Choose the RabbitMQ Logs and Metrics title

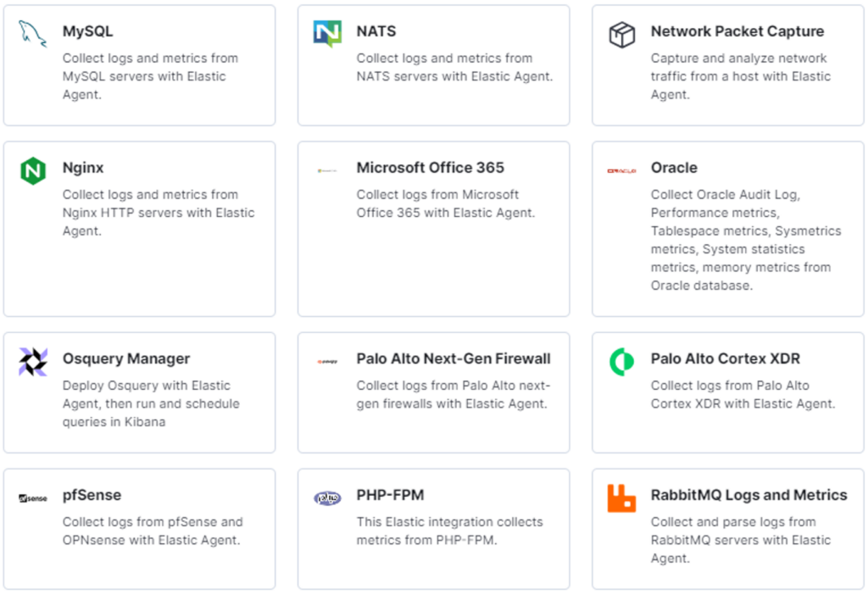[x=749, y=496]
